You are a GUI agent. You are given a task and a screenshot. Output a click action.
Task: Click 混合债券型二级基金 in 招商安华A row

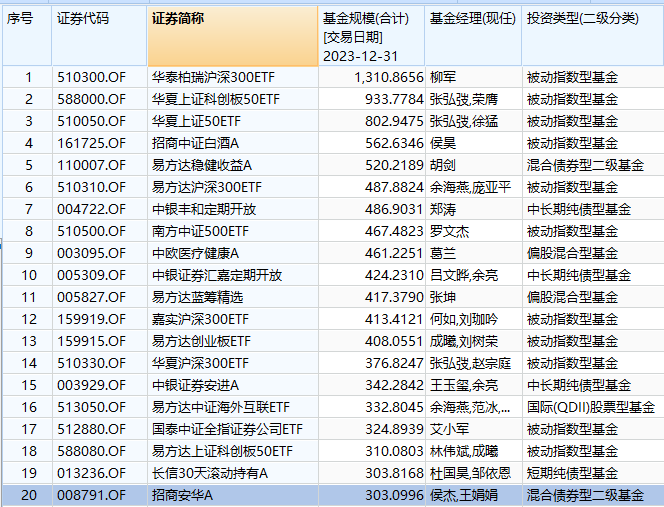pyautogui.click(x=585, y=496)
